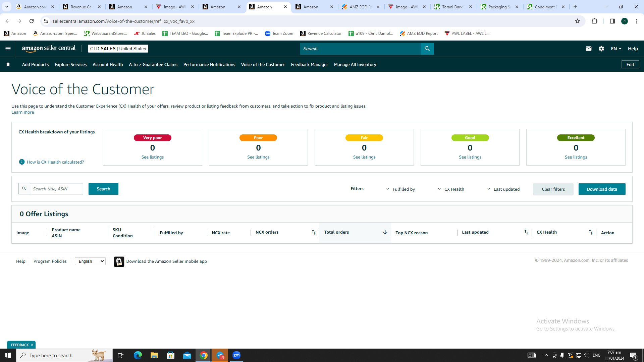Open Zoom from the taskbar
Image resolution: width=644 pixels, height=362 pixels.
click(236, 355)
